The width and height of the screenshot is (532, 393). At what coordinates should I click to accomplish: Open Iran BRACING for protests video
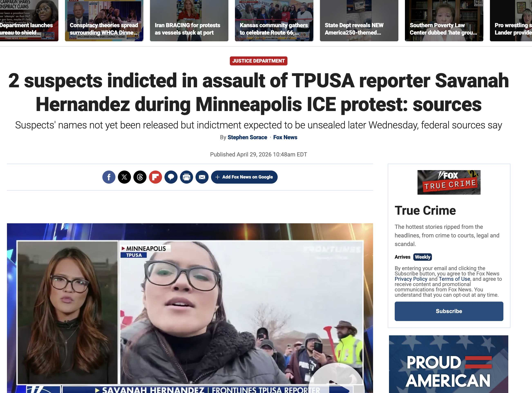pos(189,21)
